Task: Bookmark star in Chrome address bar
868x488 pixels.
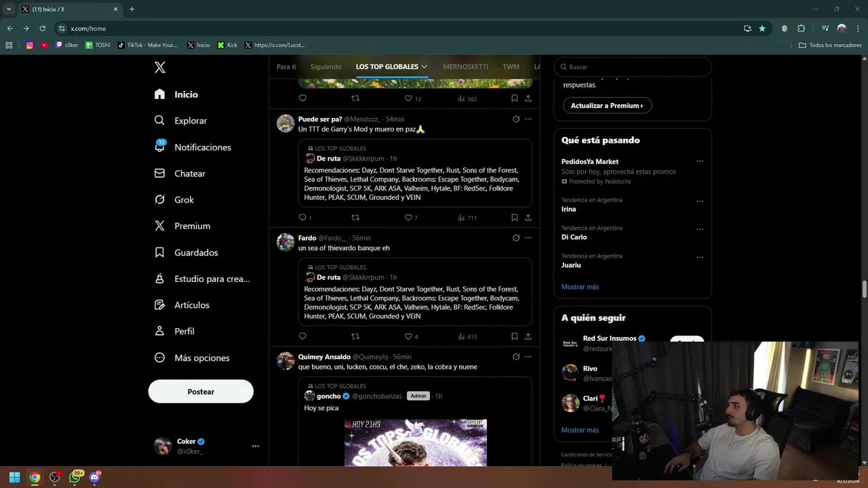Action: (x=762, y=28)
